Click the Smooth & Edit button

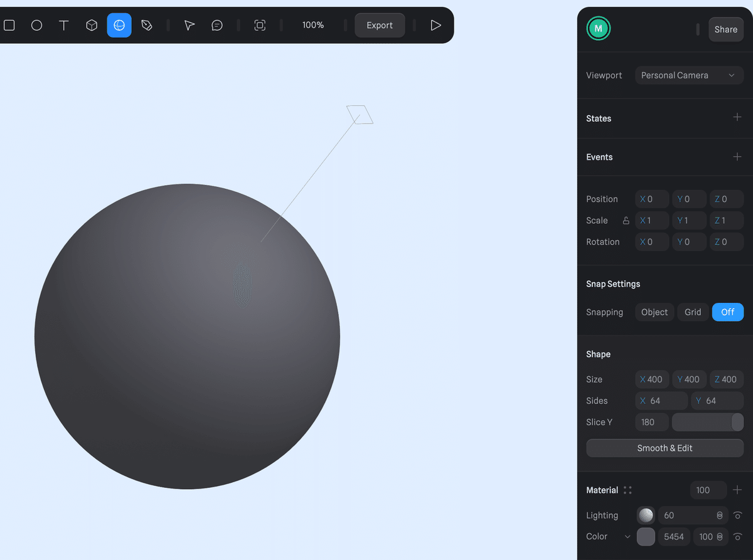tap(665, 448)
